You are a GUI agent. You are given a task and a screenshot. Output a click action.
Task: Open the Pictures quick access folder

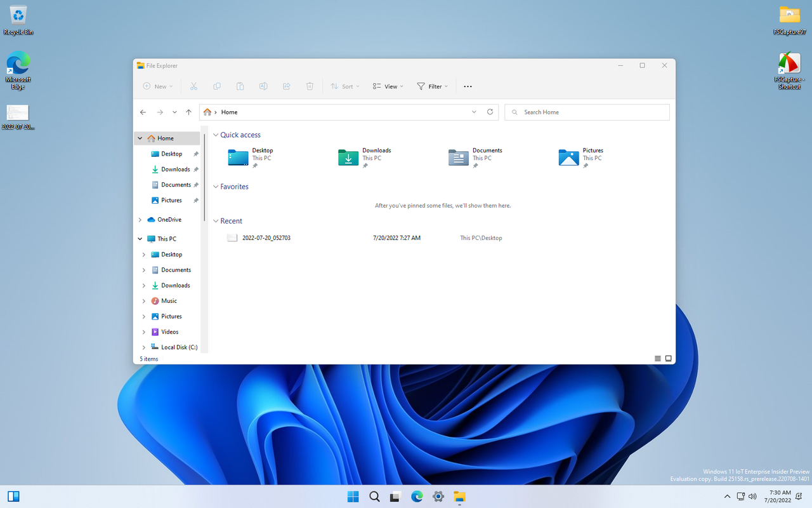click(x=581, y=157)
